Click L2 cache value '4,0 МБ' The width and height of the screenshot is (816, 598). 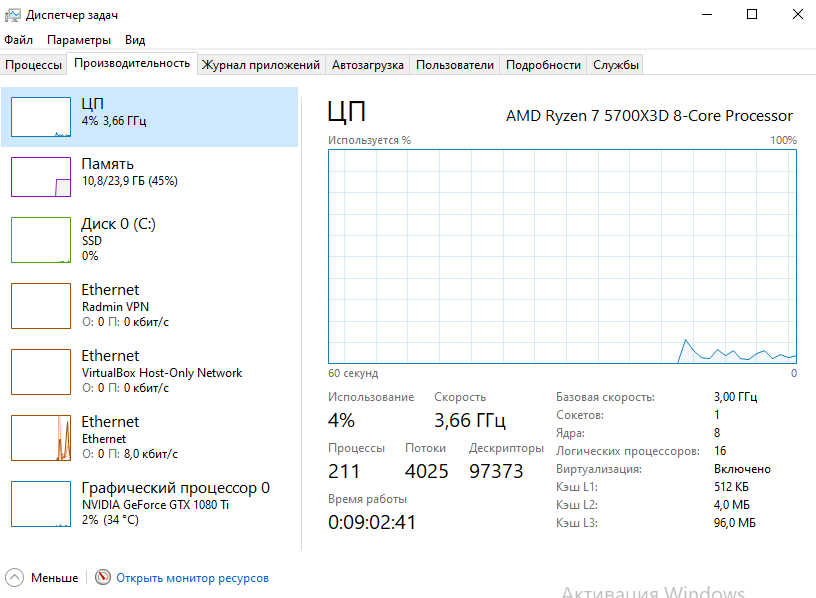point(732,505)
